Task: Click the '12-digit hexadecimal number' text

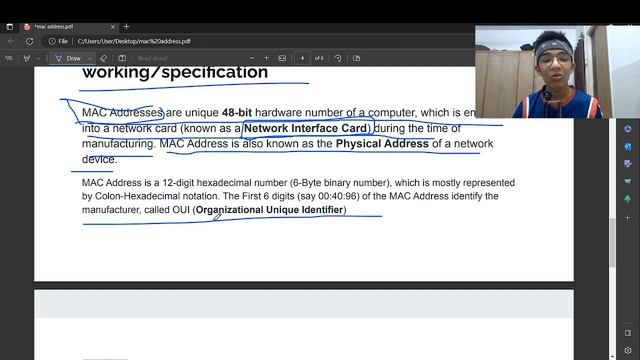Action: click(224, 183)
